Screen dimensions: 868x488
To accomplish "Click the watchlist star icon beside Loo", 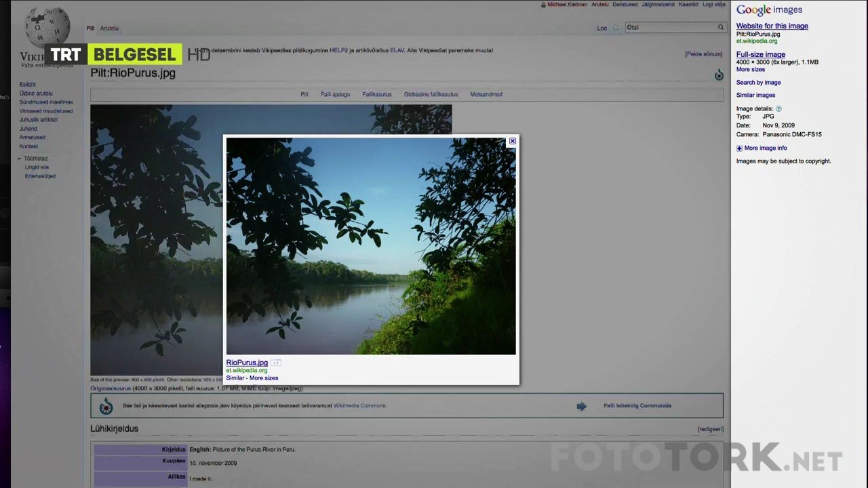I will pos(616,28).
